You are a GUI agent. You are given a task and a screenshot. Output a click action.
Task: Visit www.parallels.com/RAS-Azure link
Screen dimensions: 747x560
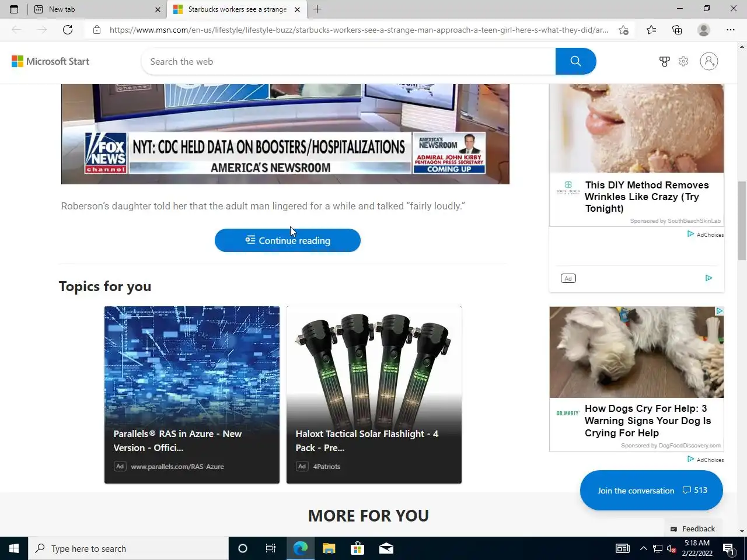(x=177, y=467)
